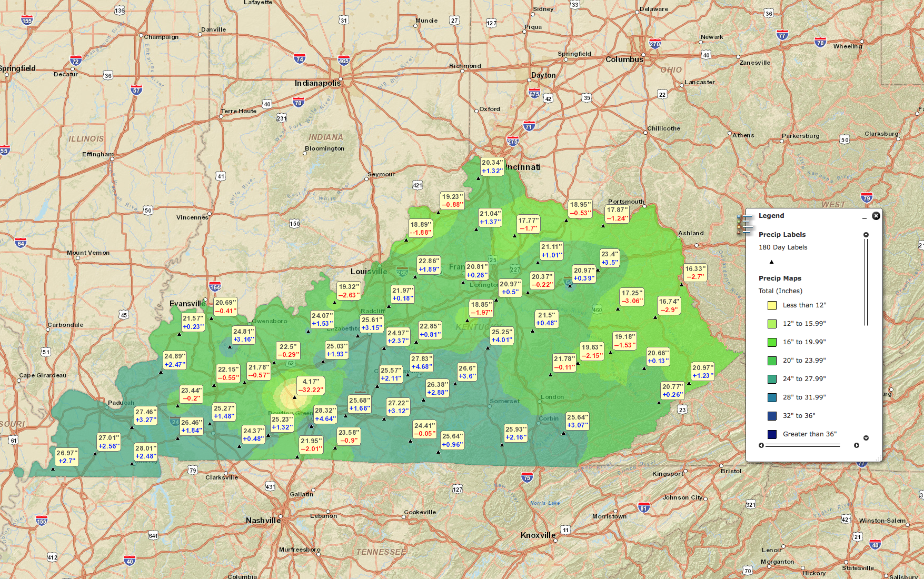Click the 18.95" / -0.53" station label
This screenshot has width=924, height=579.
pyautogui.click(x=580, y=209)
